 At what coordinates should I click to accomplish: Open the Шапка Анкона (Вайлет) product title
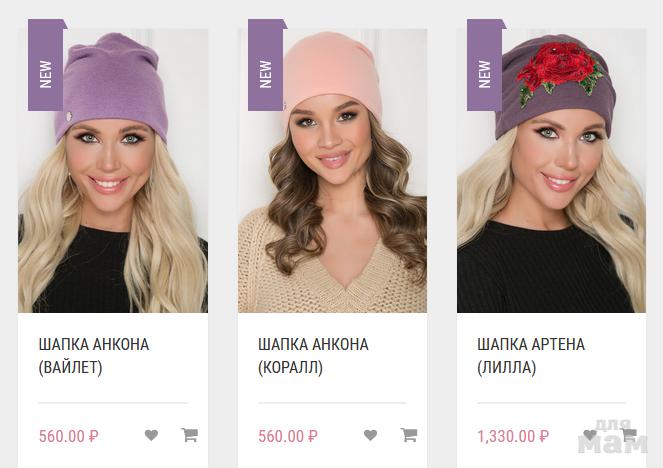[x=94, y=356]
